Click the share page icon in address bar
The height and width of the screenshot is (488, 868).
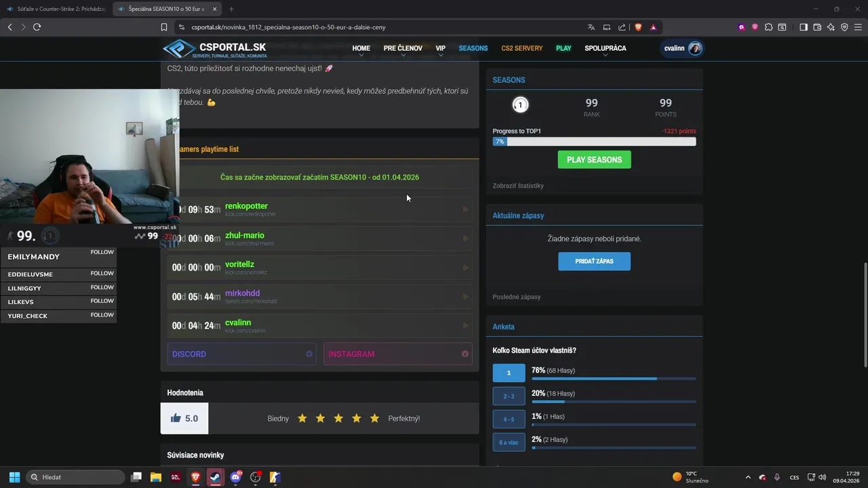click(x=622, y=27)
